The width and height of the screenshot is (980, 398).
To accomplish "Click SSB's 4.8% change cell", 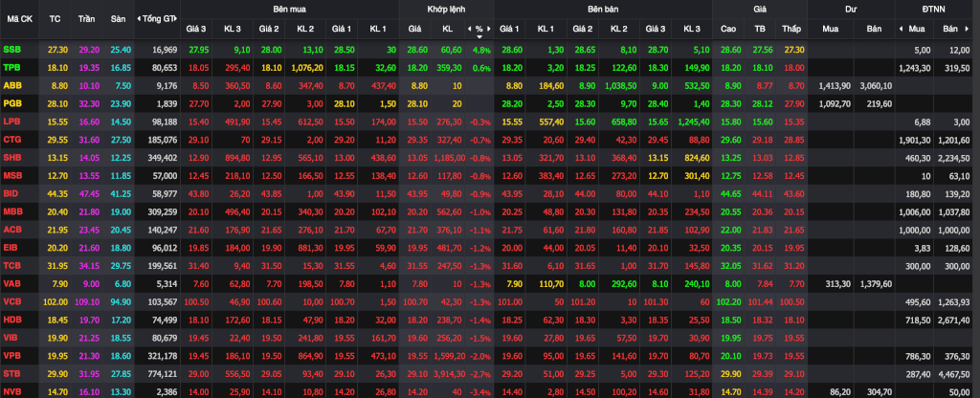I will pos(482,50).
